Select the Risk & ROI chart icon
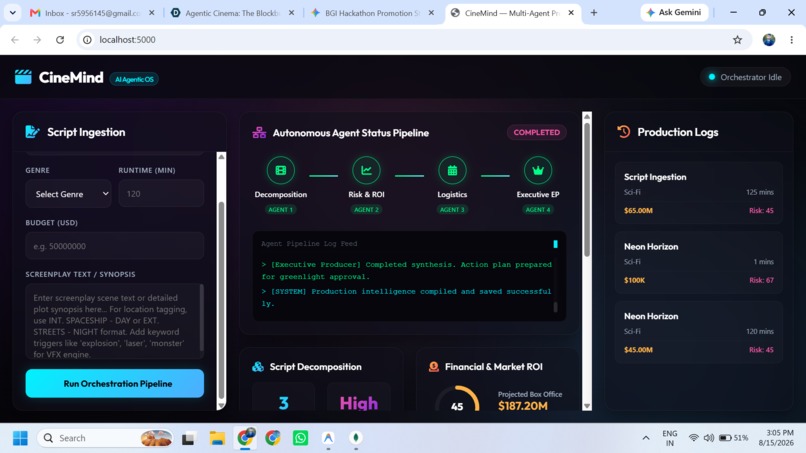The height and width of the screenshot is (453, 806). point(366,170)
